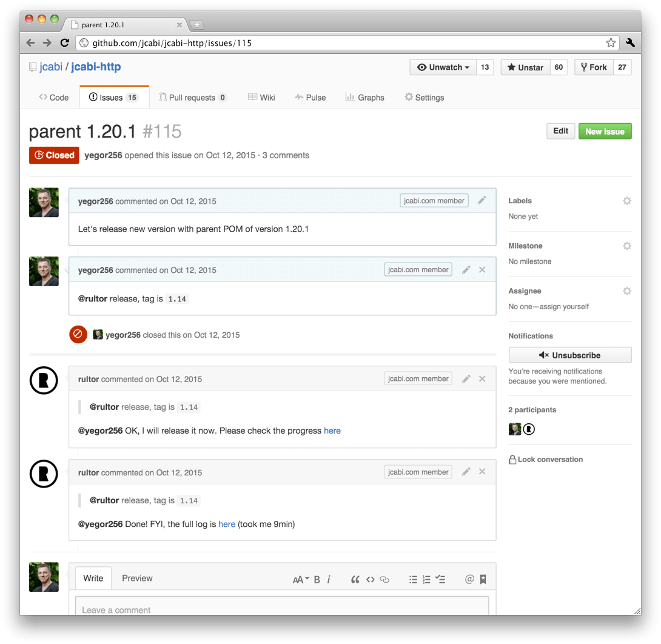Open the full log 'here' link
This screenshot has width=661, height=644.
click(x=227, y=525)
